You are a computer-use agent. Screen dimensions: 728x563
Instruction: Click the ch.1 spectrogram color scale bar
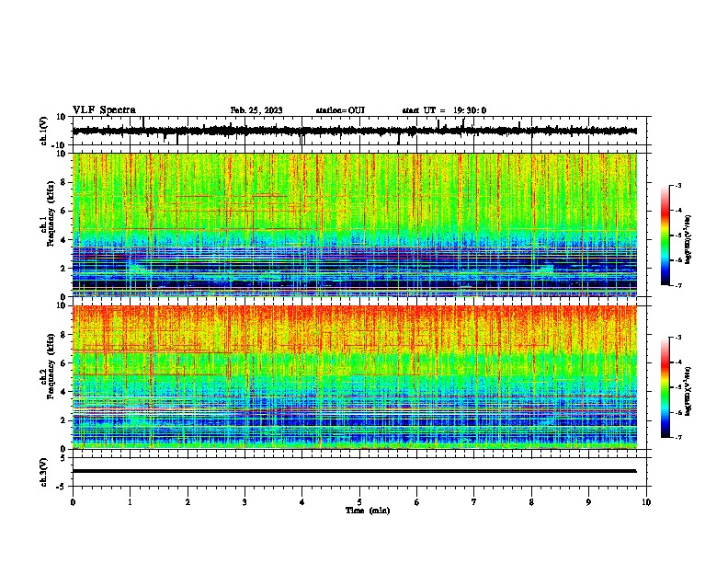(665, 236)
